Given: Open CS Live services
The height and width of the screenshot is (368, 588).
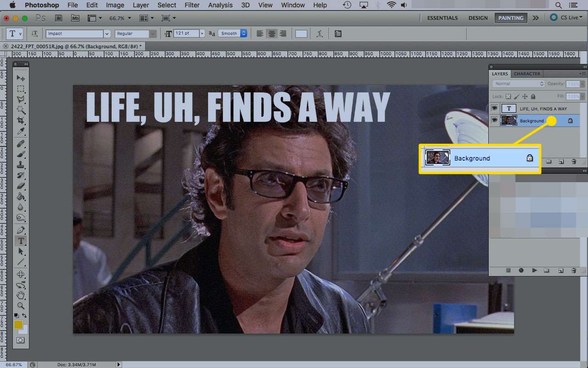Looking at the screenshot, I should tap(567, 18).
